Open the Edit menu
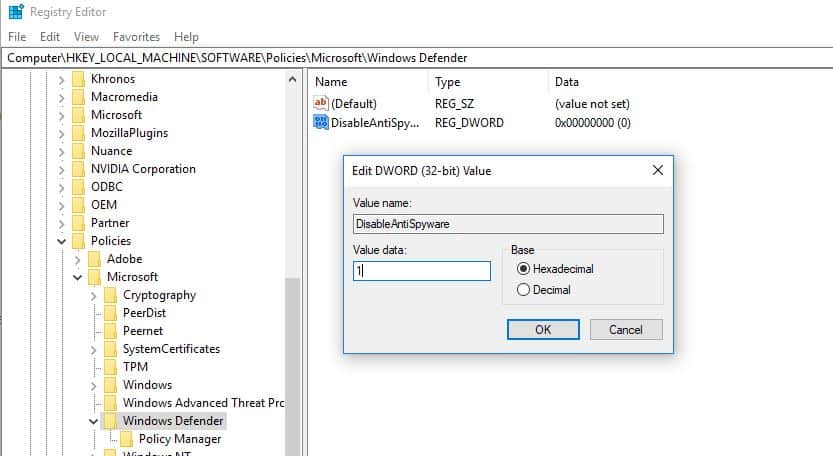Viewport: 833px width, 456px height. [50, 37]
